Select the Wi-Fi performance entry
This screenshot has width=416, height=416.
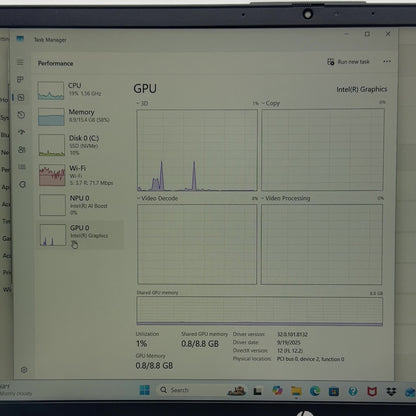click(79, 175)
